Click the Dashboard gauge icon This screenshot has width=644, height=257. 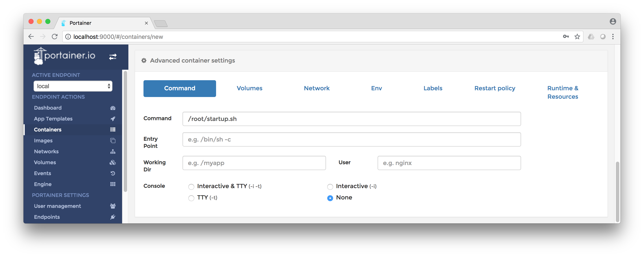(x=113, y=108)
